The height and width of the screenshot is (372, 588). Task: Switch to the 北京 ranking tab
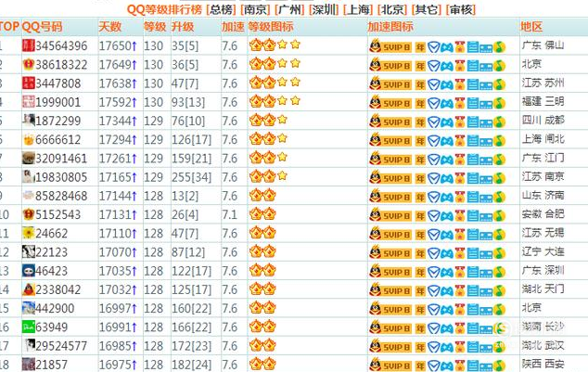tap(392, 9)
